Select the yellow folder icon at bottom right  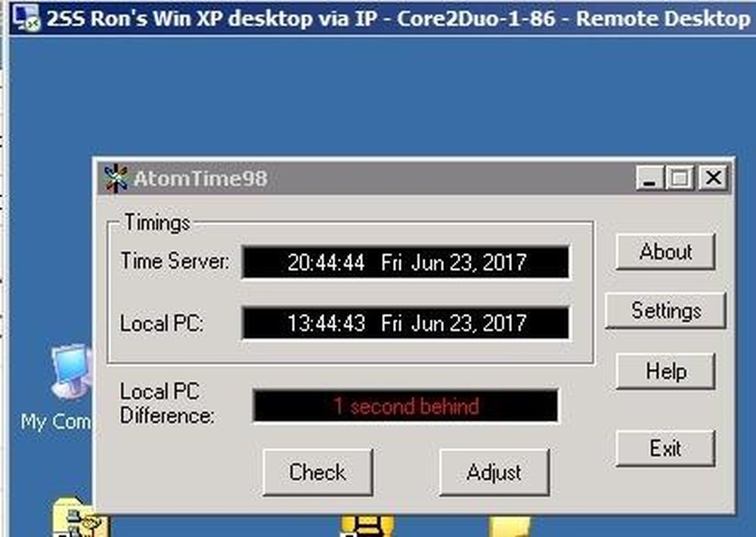(x=510, y=527)
